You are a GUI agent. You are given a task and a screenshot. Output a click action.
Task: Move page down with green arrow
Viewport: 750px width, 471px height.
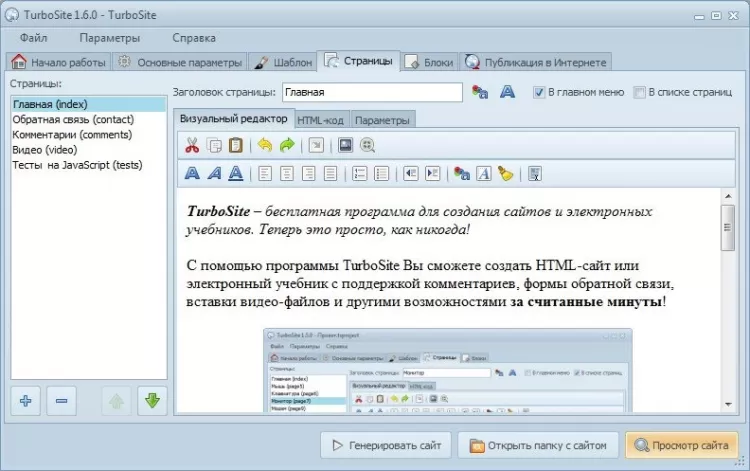tap(152, 401)
